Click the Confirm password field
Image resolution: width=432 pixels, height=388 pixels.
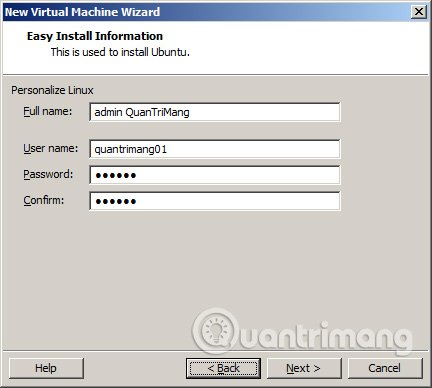click(215, 201)
